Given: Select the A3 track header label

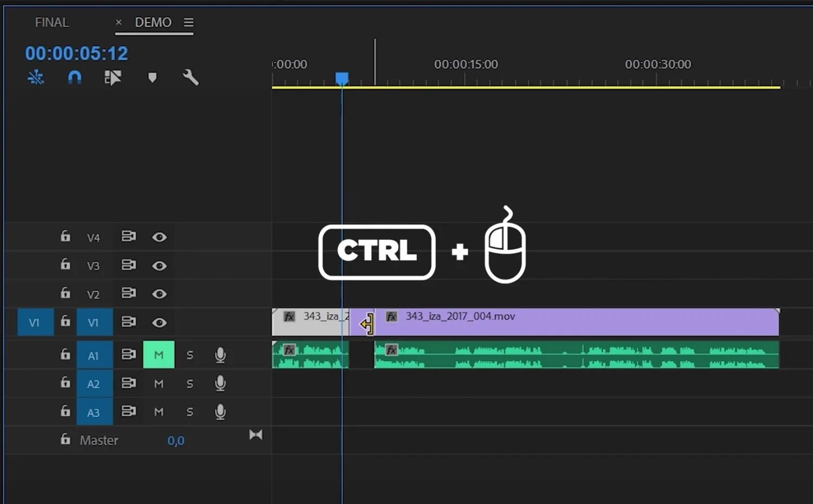Looking at the screenshot, I should coord(94,412).
